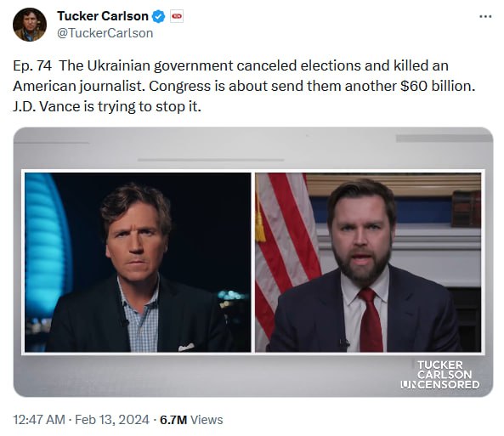Open the right guest panel with the red tie
504x436 pixels.
tap(368, 263)
